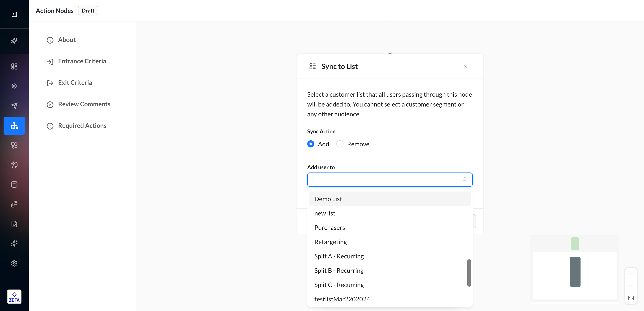Open the database cylinder icon in sidebar
This screenshot has height=311, width=644.
(x=14, y=184)
